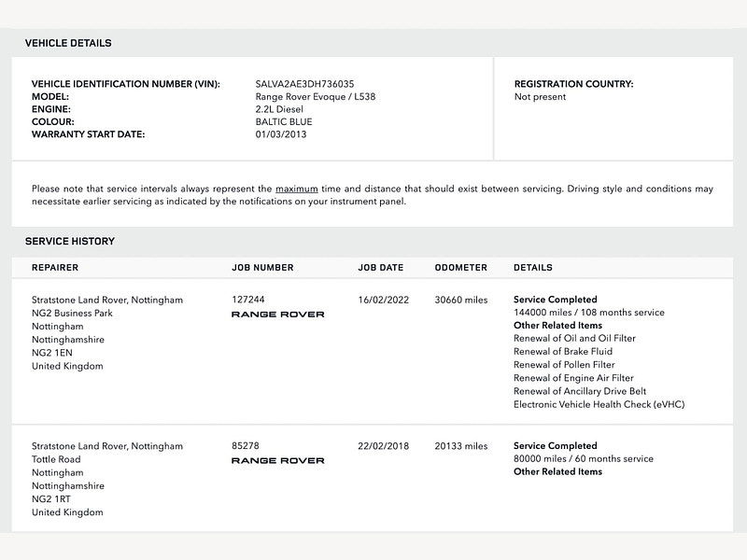Select the warranty start date 01/03/2013
The height and width of the screenshot is (560, 747).
tap(281, 134)
